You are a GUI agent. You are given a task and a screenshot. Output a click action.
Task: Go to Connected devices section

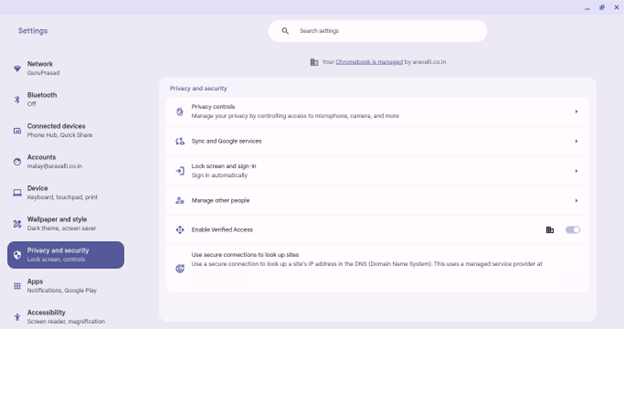pyautogui.click(x=66, y=130)
